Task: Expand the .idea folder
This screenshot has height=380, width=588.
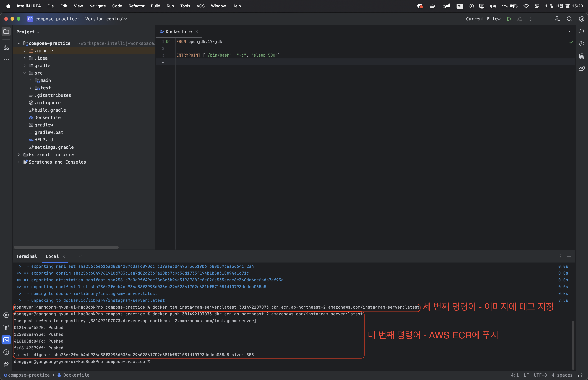Action: [25, 58]
